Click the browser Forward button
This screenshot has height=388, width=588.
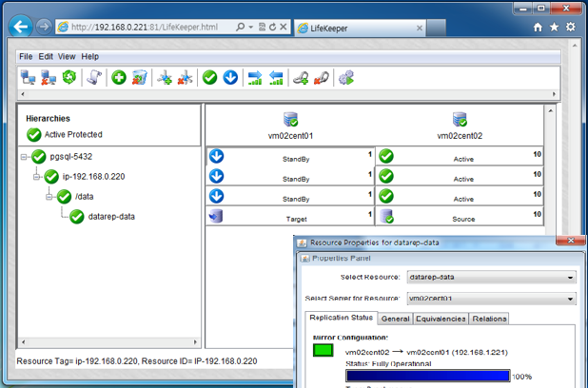point(44,27)
